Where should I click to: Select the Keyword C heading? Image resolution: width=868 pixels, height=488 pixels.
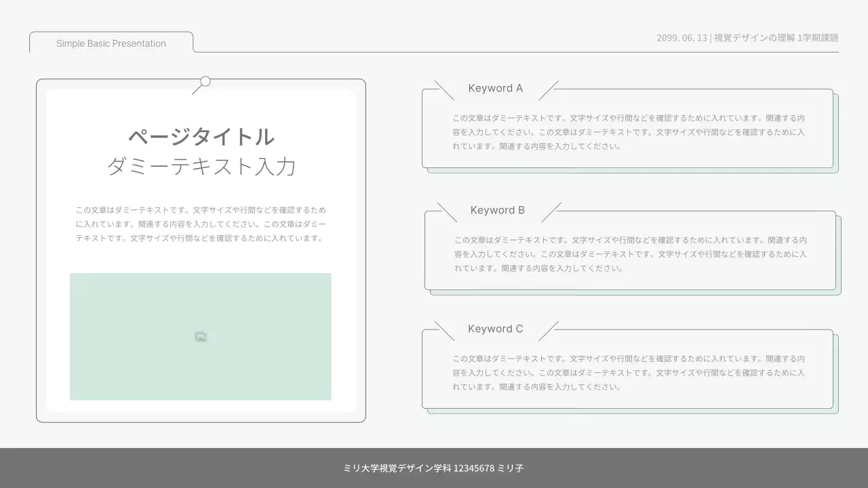495,329
